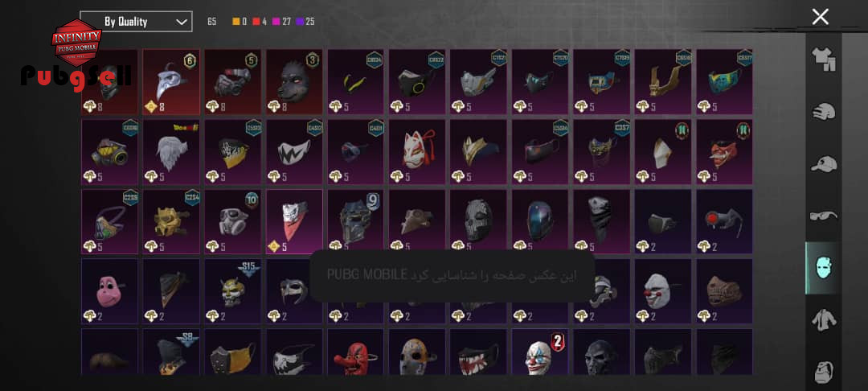Screen dimensions: 868x391
Task: Select the helmet category icon
Action: [823, 111]
